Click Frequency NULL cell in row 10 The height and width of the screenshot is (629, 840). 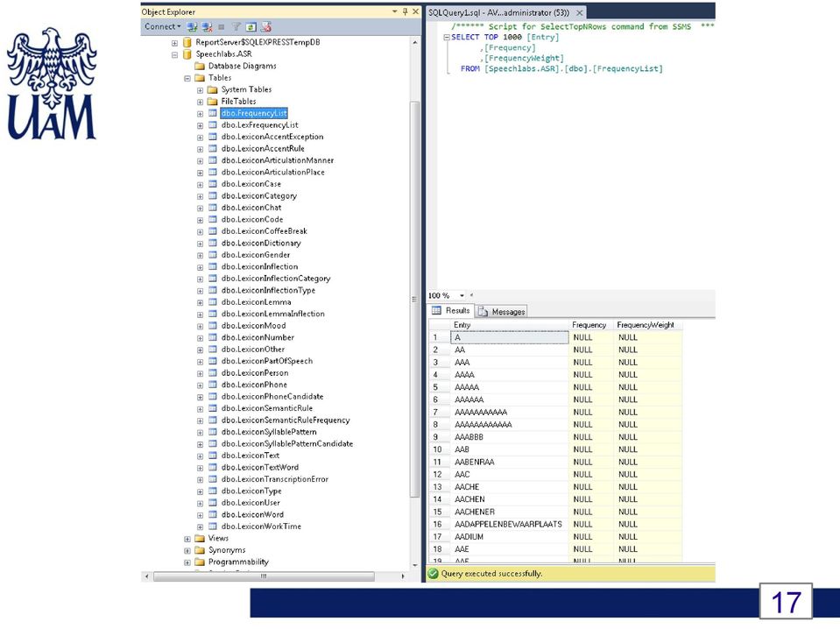tap(591, 449)
